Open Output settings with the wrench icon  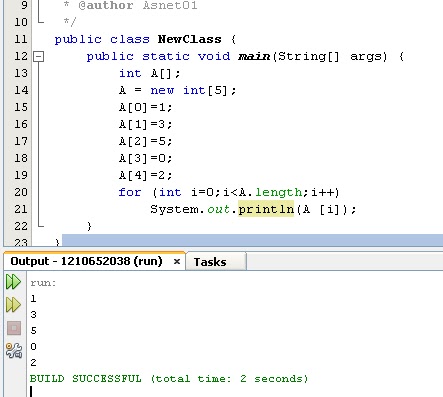14,350
